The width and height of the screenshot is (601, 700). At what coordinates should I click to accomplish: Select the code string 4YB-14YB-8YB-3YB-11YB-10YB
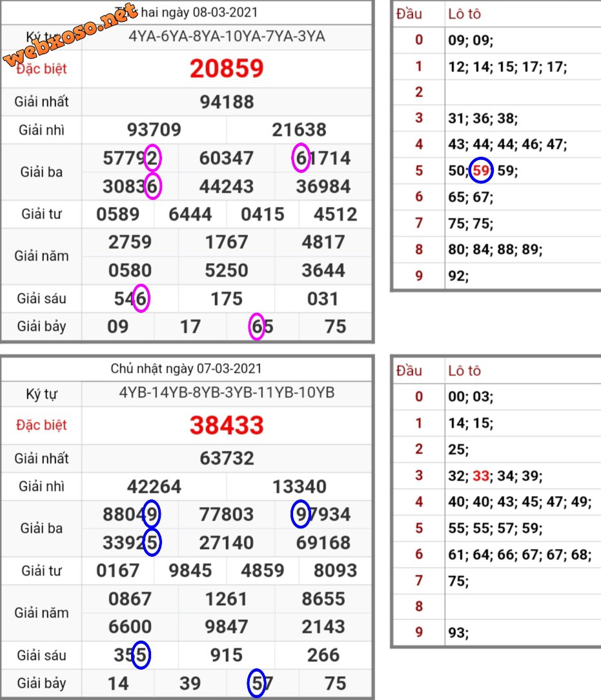tap(227, 392)
